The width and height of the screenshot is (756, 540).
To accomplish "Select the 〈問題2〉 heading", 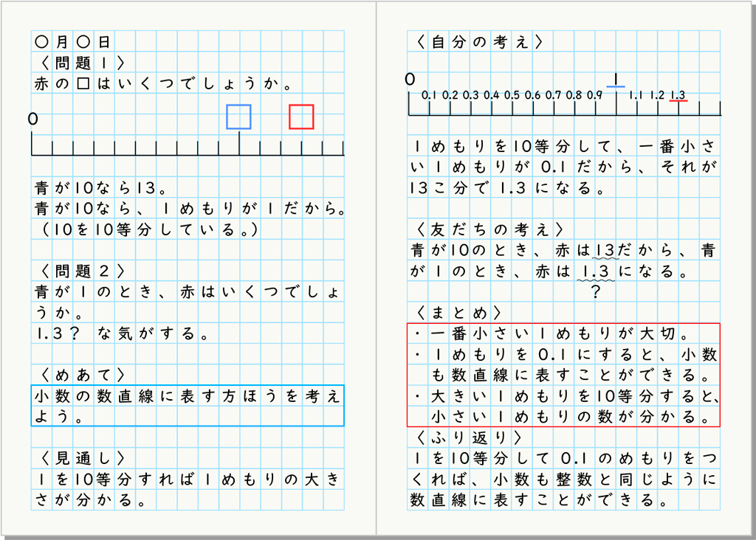I will coord(83,271).
